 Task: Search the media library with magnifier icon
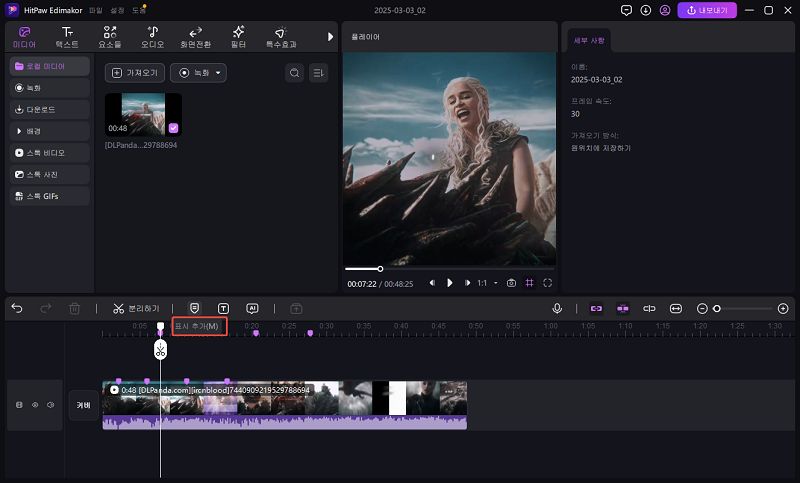click(x=294, y=73)
